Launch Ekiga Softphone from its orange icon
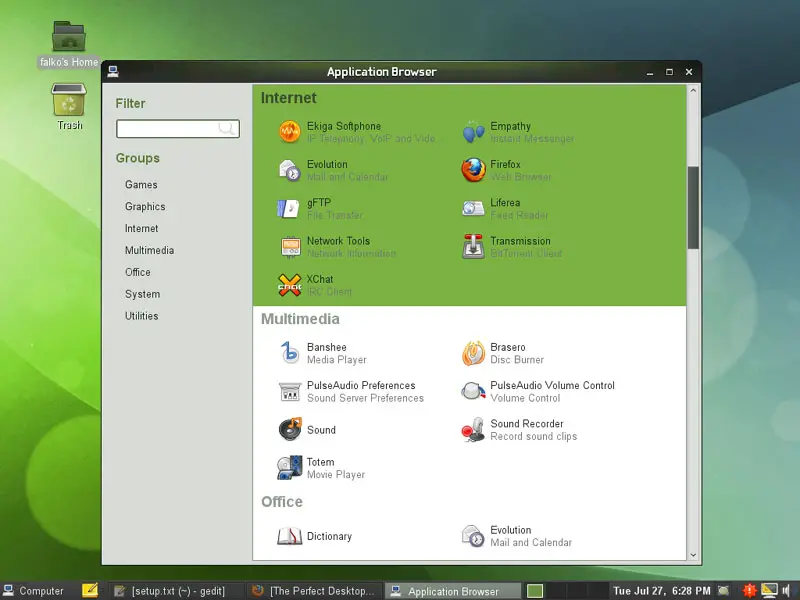The height and width of the screenshot is (600, 800). (x=289, y=132)
